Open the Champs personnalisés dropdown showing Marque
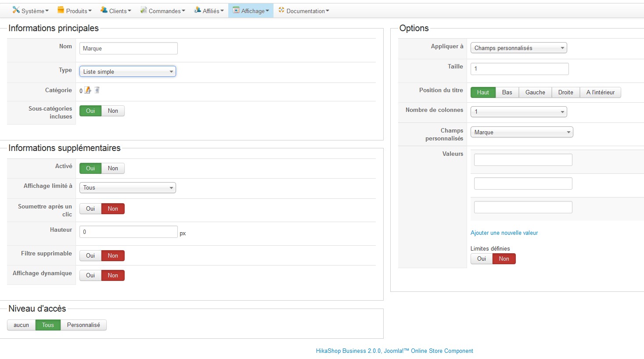644x359 pixels. [522, 132]
